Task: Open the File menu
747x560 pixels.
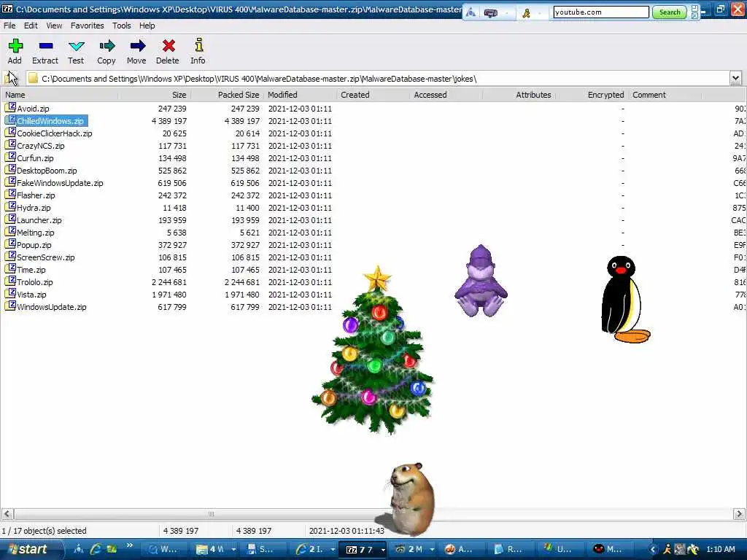Action: (9, 26)
